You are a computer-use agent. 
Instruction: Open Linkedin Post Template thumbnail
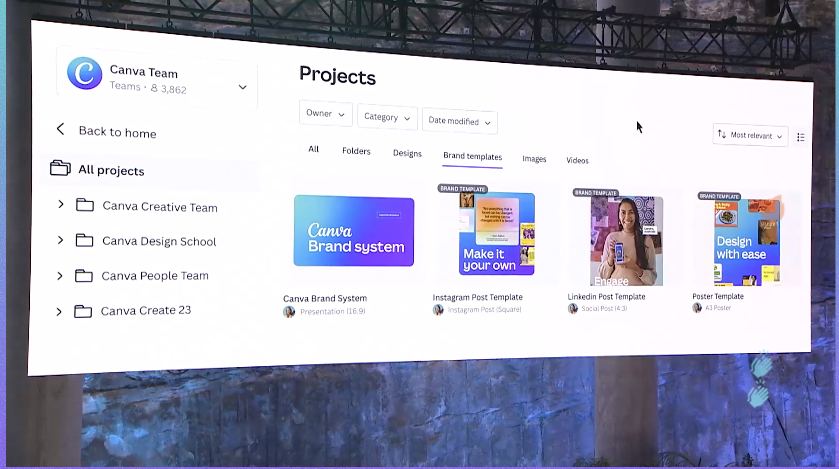[627, 241]
